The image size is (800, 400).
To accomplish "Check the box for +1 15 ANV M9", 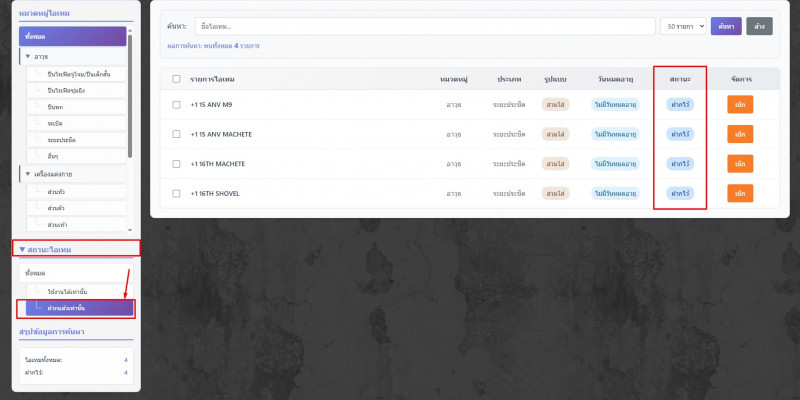I will click(x=176, y=104).
